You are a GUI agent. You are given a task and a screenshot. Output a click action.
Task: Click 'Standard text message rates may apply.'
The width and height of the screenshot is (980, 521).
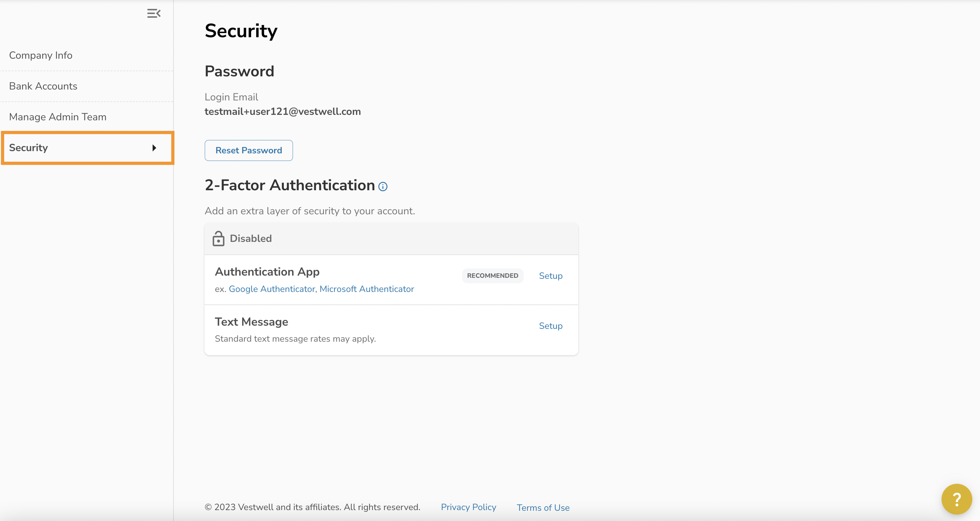295,339
